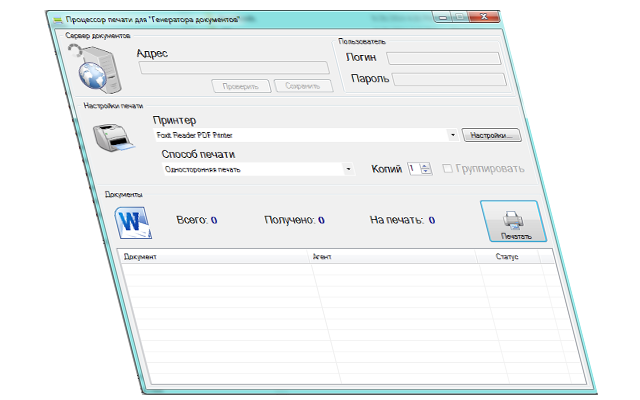Click the printer icon in print settings
640x400 pixels.
coord(113,137)
